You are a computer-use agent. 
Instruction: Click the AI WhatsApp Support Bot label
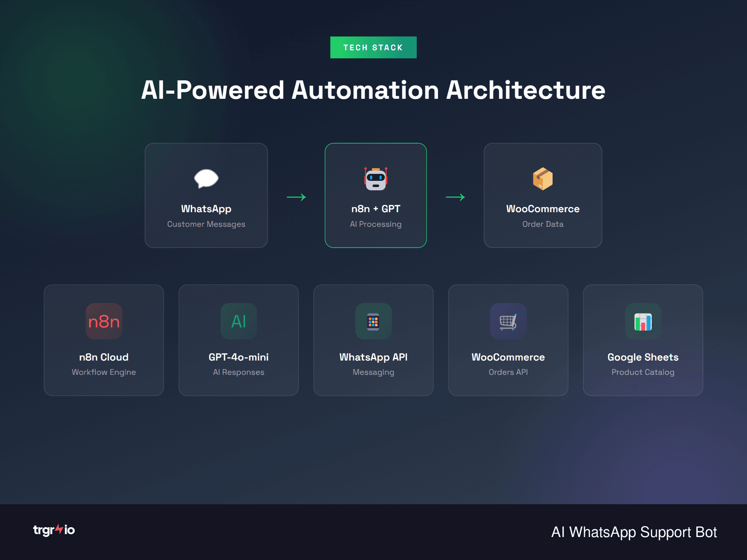pyautogui.click(x=634, y=532)
